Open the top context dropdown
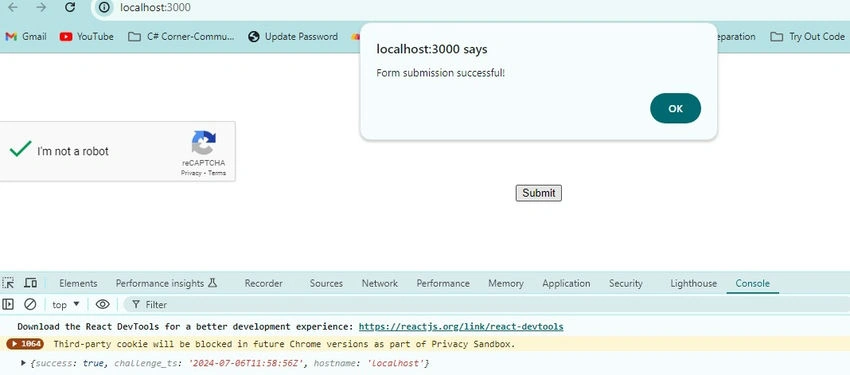Image resolution: width=850 pixels, height=375 pixels. [x=66, y=305]
